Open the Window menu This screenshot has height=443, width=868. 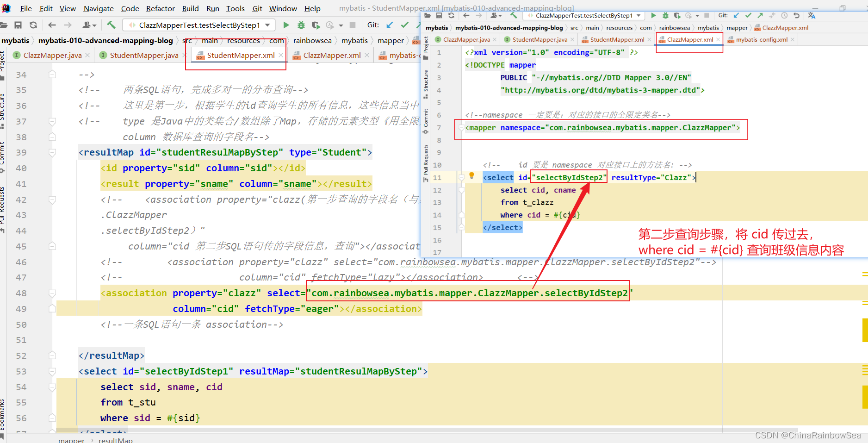click(x=283, y=8)
